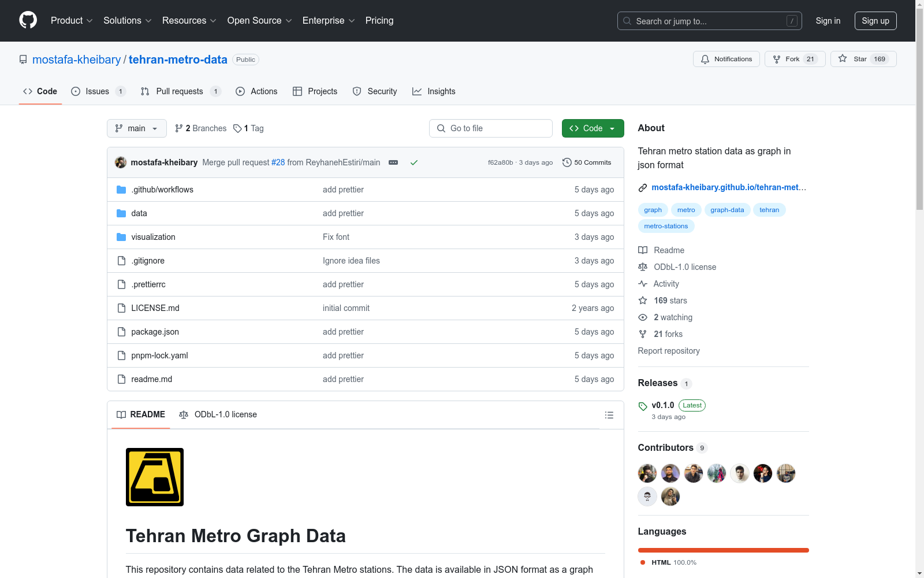
Task: Click the Sign up button
Action: point(875,21)
